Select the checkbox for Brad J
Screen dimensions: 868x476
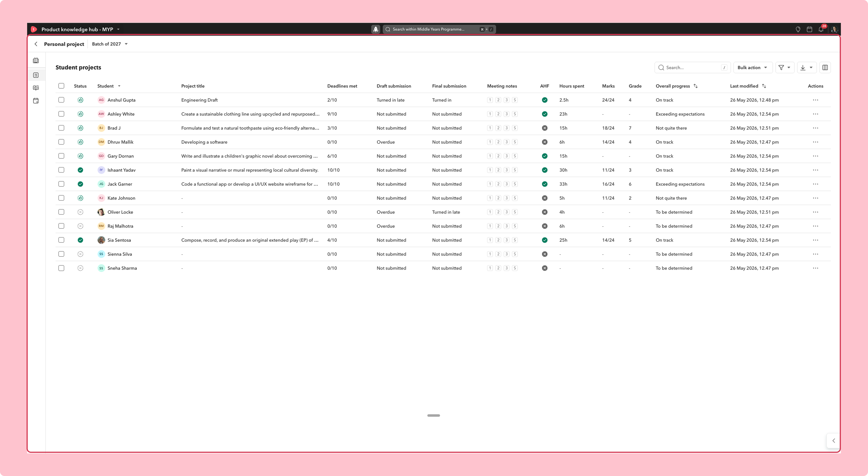click(61, 128)
